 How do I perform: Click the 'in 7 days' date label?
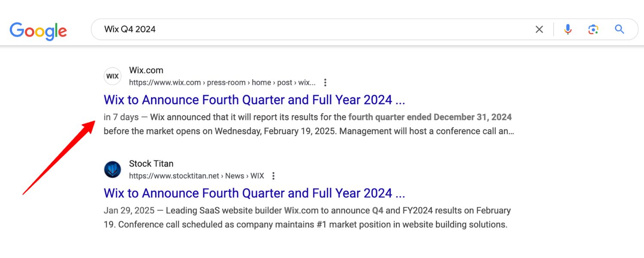tap(121, 117)
